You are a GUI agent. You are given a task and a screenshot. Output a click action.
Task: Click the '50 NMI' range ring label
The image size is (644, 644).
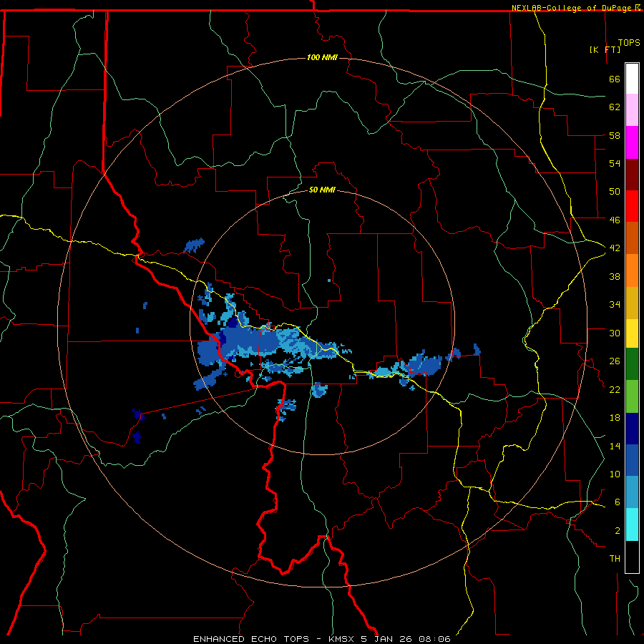click(x=322, y=190)
